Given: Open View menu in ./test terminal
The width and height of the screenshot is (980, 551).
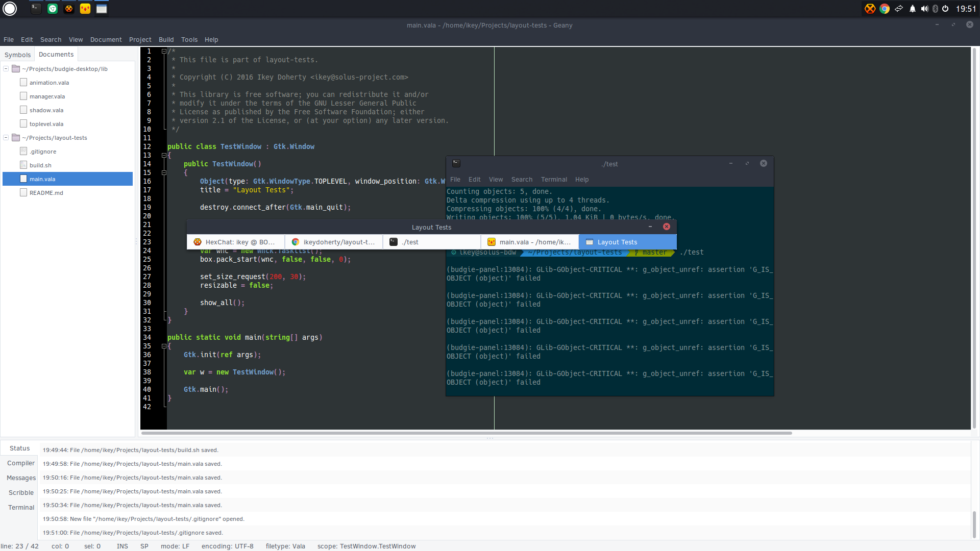Looking at the screenshot, I should coord(496,180).
